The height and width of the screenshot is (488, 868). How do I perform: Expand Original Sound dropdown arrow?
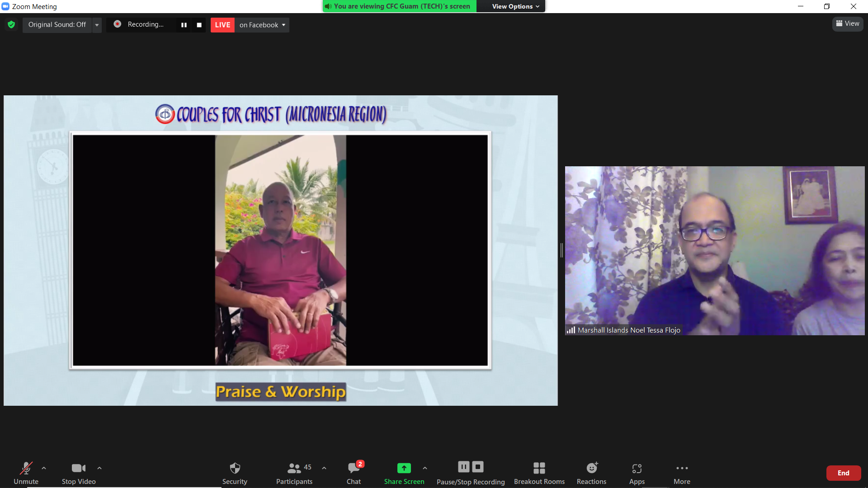97,25
